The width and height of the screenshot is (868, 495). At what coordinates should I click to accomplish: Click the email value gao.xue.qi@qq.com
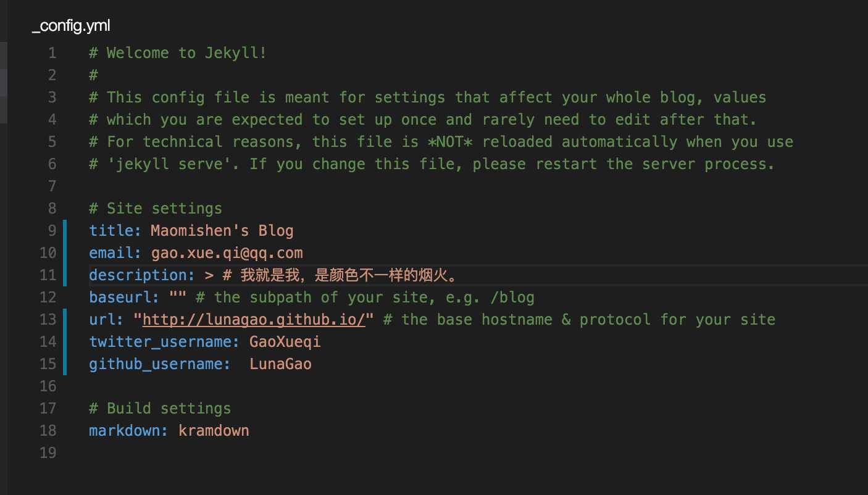(227, 253)
